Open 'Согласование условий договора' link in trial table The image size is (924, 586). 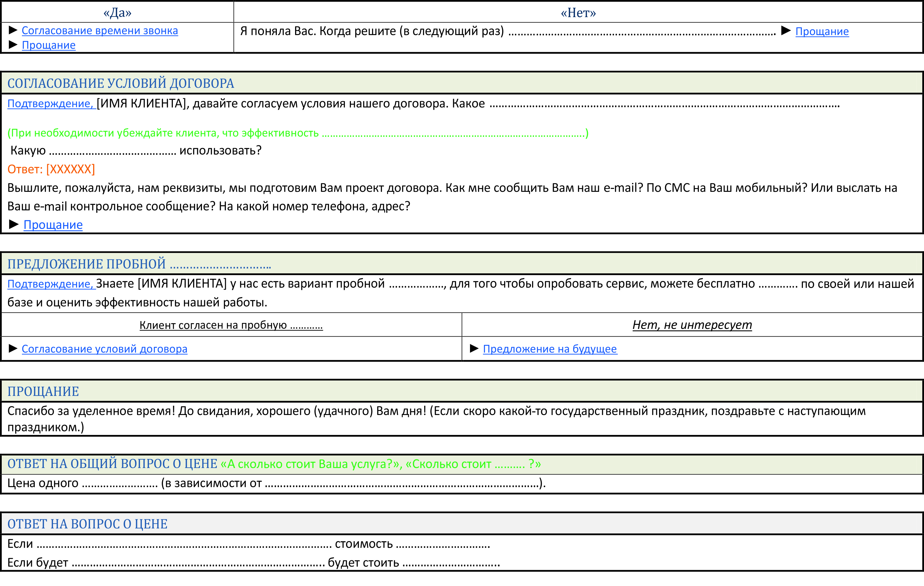[x=104, y=349]
